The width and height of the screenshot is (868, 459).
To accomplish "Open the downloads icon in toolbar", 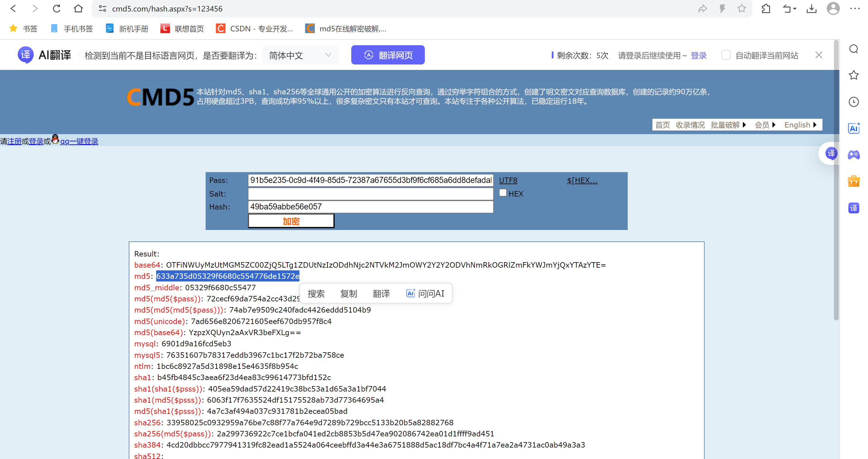I will point(811,9).
